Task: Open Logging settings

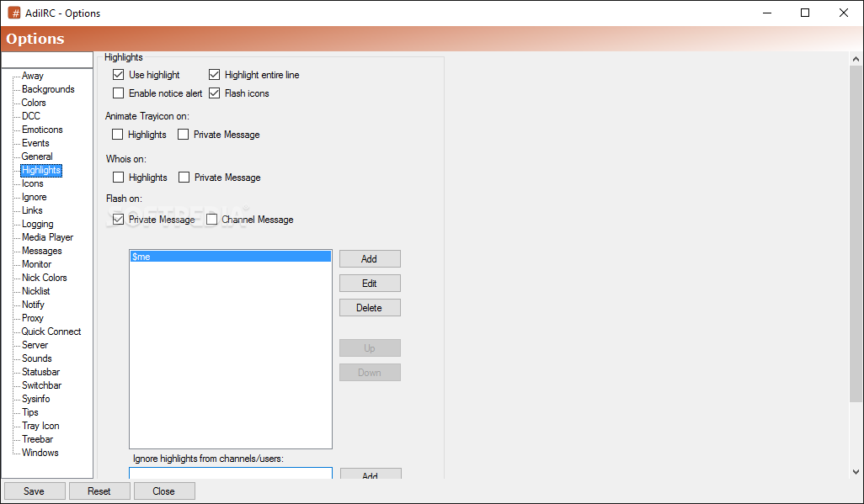Action: coord(37,224)
